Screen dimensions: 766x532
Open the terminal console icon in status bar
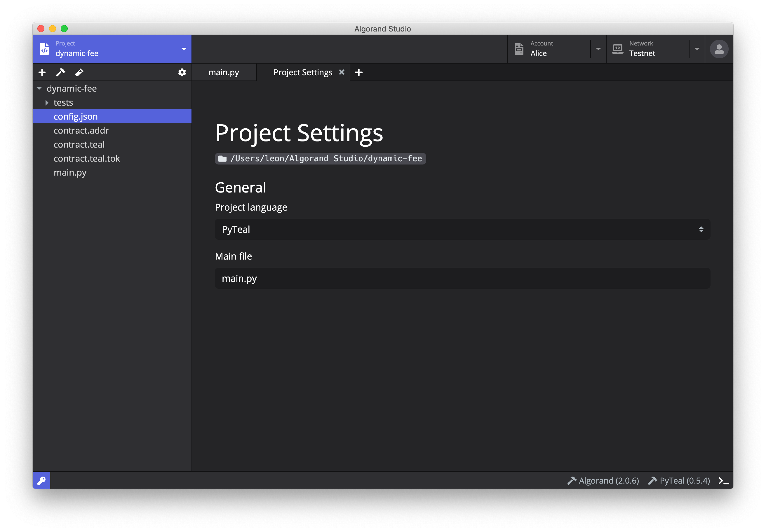tap(724, 480)
